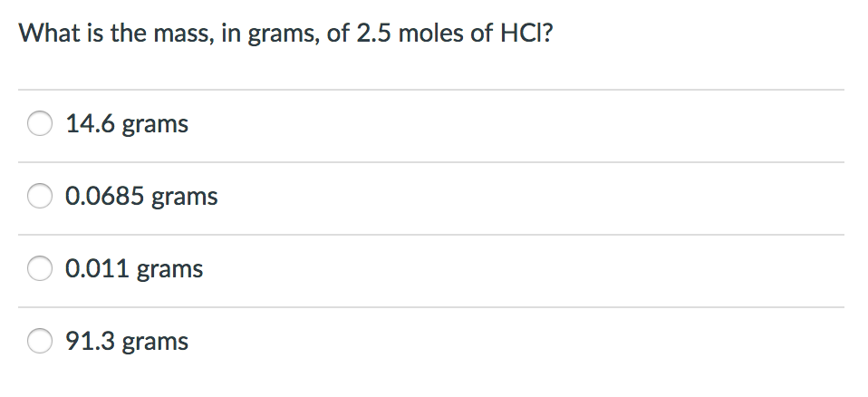Click the HCl mass question text
This screenshot has width=868, height=397.
(285, 34)
